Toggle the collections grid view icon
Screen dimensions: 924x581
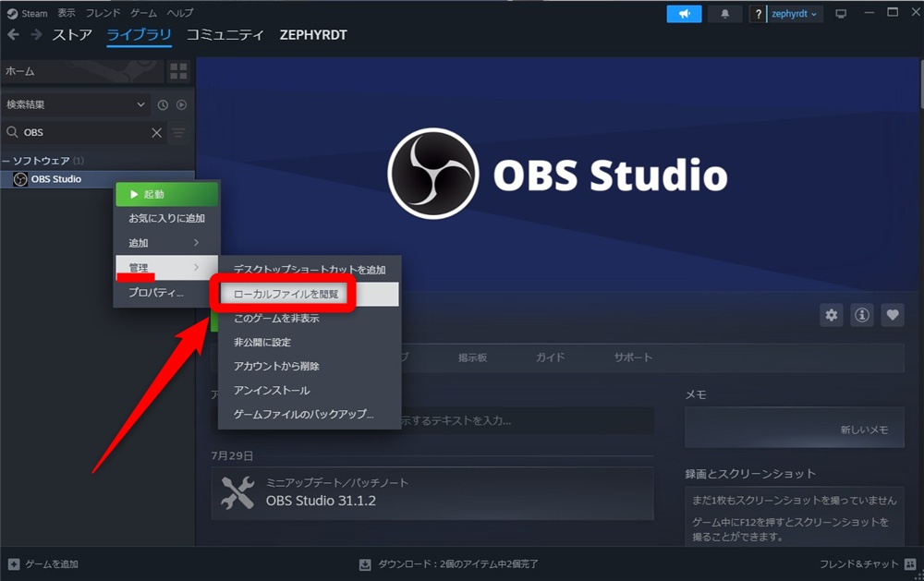(x=178, y=71)
